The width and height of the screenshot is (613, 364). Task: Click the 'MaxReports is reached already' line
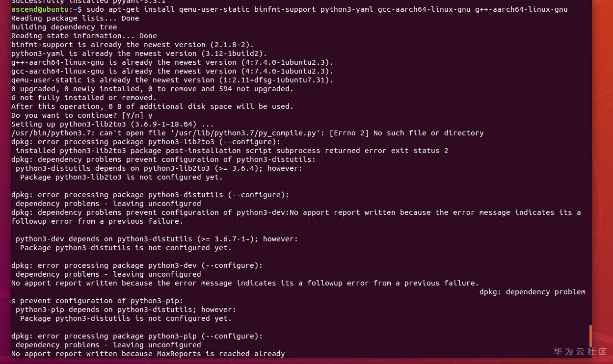pos(148,354)
